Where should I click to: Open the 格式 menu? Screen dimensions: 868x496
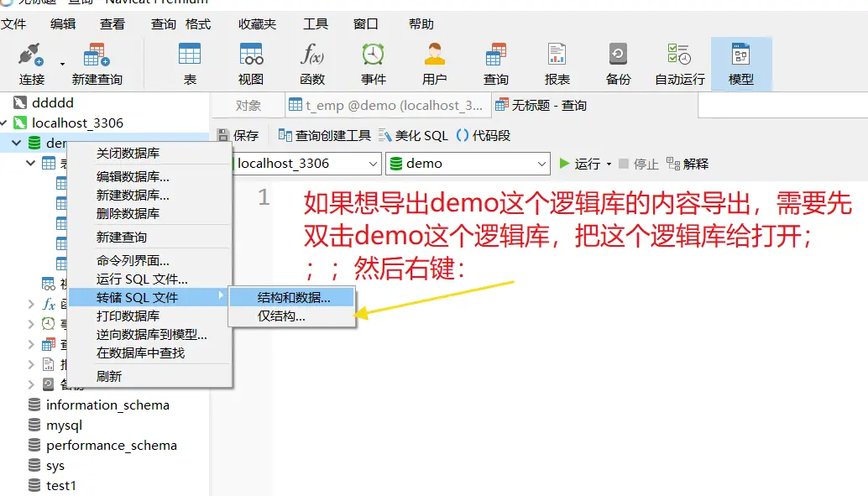pyautogui.click(x=197, y=23)
